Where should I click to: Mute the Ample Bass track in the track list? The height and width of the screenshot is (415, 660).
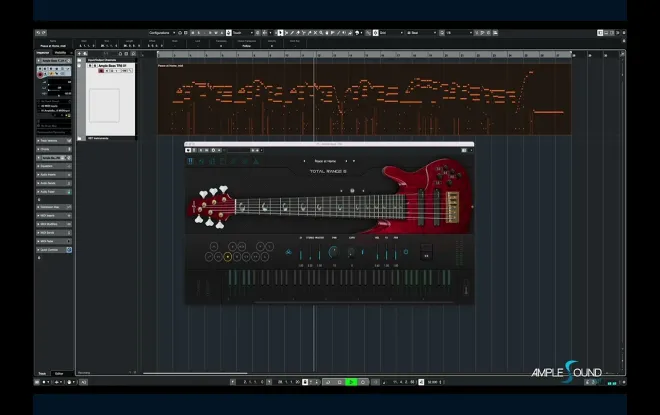click(x=90, y=66)
